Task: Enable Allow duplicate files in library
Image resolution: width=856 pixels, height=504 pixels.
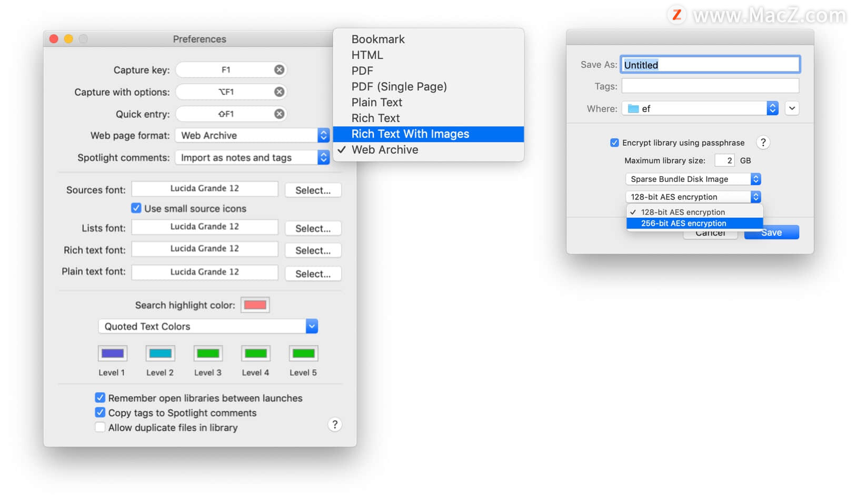Action: (100, 427)
